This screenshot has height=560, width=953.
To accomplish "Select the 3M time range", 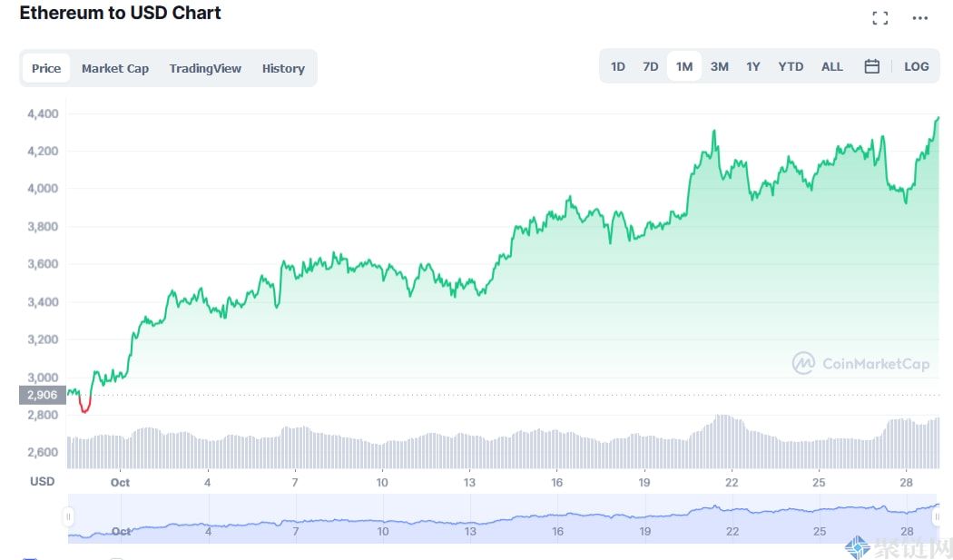I will (720, 66).
